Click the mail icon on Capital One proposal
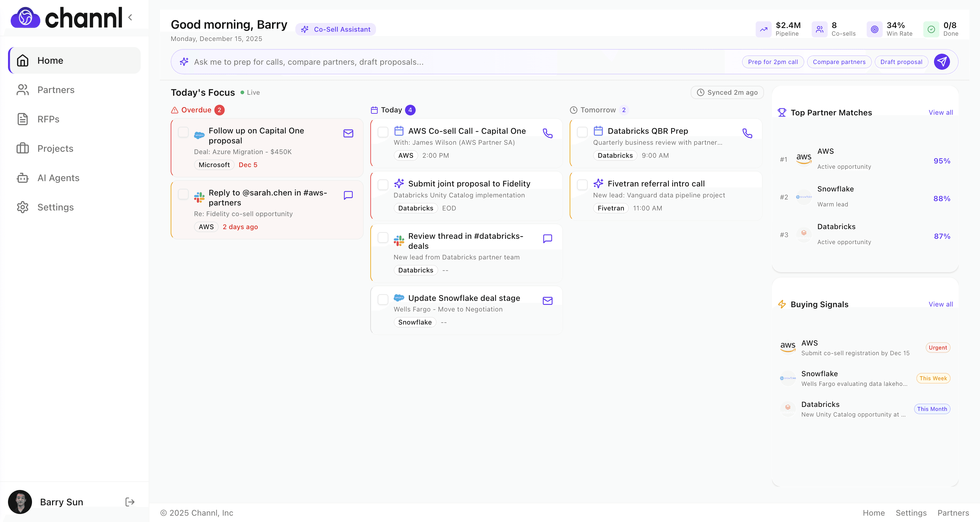 [348, 133]
